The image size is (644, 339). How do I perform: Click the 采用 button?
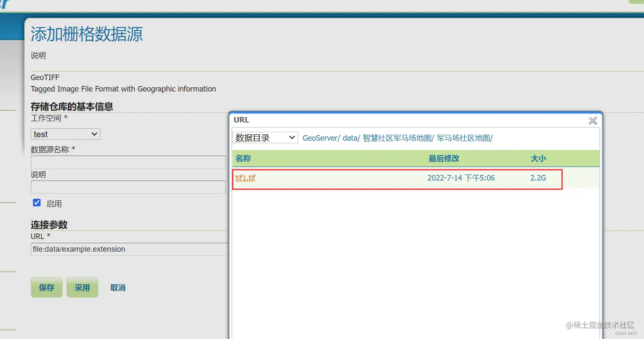tap(82, 287)
